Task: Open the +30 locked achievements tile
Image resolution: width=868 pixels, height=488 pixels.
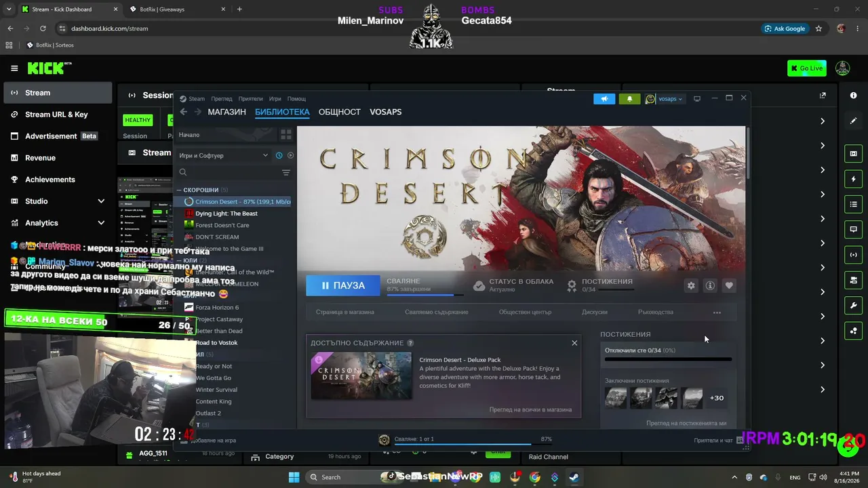Action: point(716,398)
